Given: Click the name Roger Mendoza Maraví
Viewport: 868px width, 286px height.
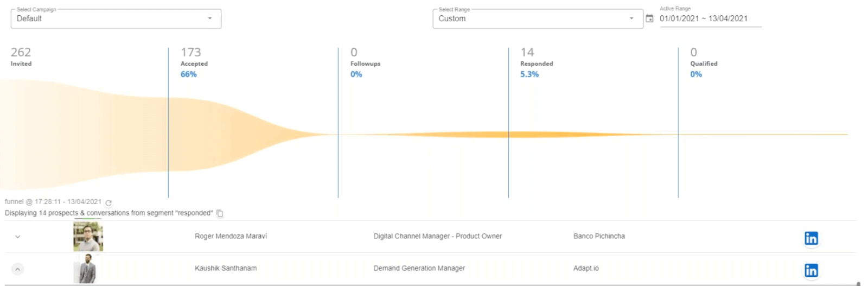Looking at the screenshot, I should tap(231, 236).
